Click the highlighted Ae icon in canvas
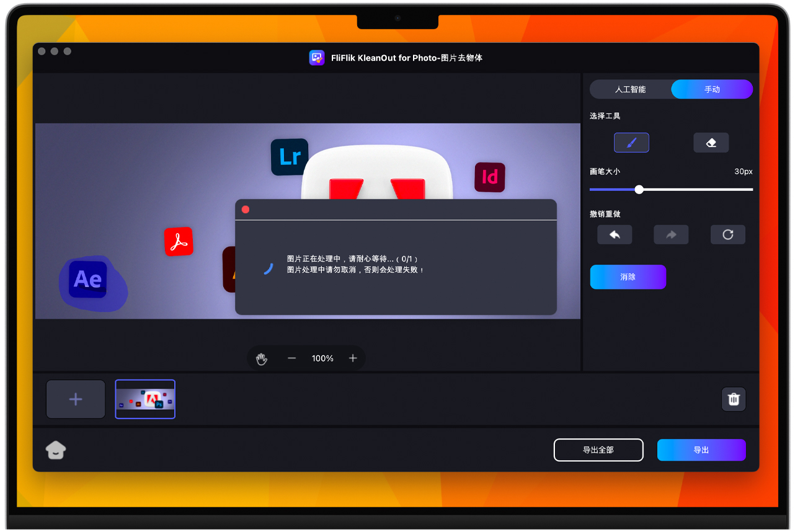The height and width of the screenshot is (532, 795). (88, 280)
